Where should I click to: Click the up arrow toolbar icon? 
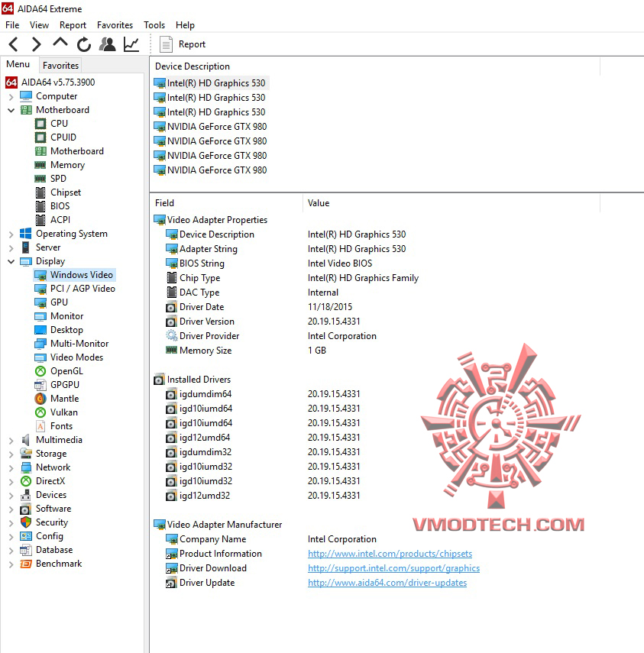59,44
